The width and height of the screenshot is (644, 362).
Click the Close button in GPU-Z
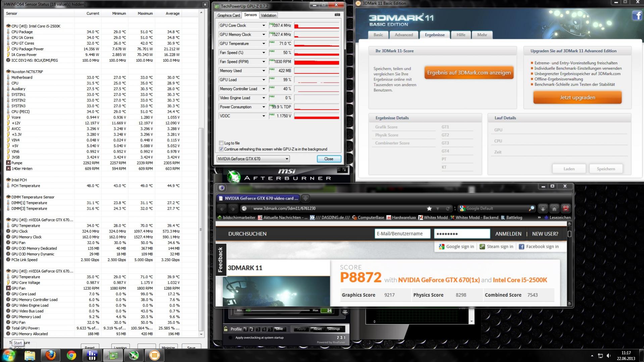point(329,159)
